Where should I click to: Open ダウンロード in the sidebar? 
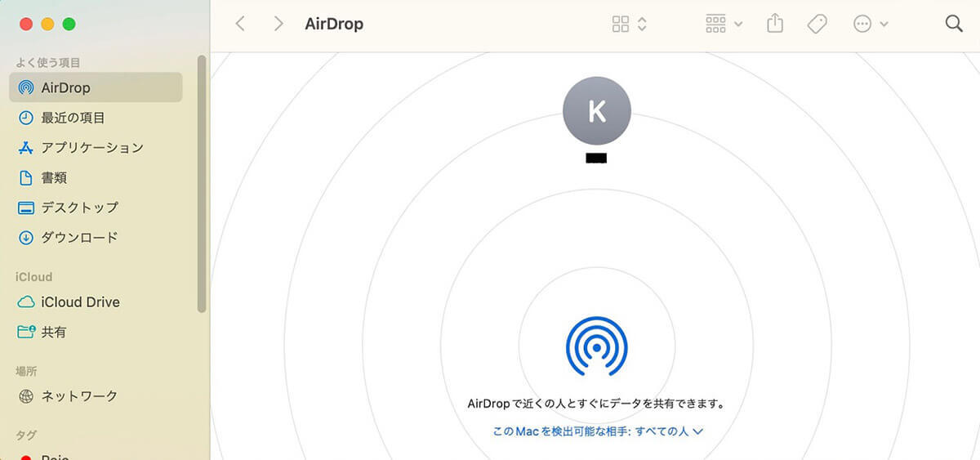(x=96, y=238)
